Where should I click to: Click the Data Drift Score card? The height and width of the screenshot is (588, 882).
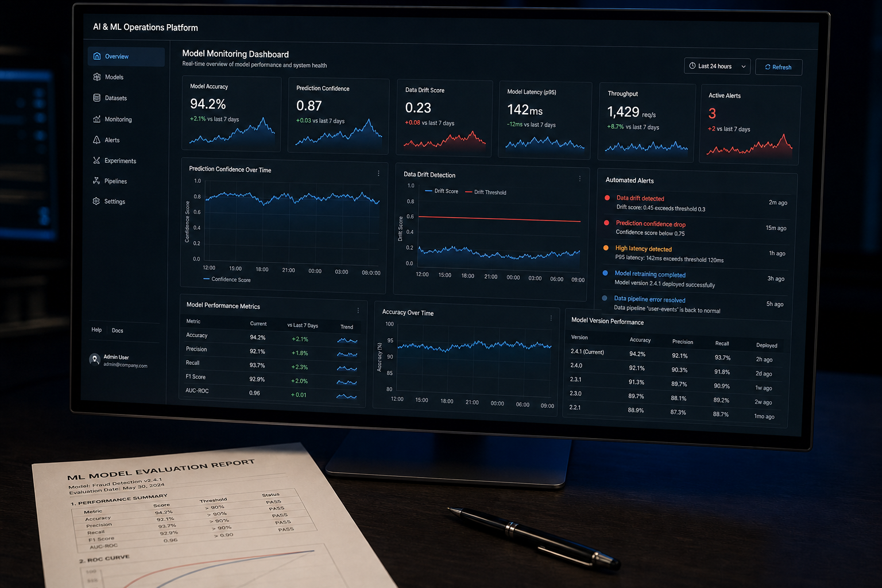click(x=444, y=118)
